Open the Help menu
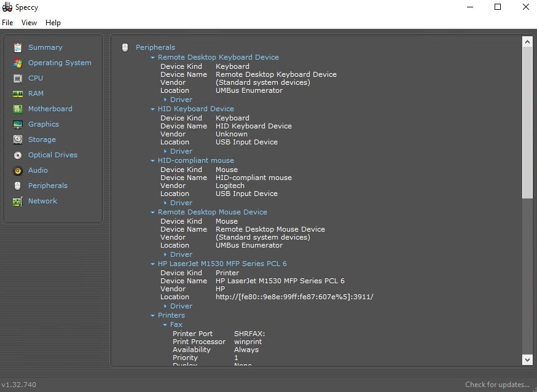The height and width of the screenshot is (392, 537). click(53, 23)
